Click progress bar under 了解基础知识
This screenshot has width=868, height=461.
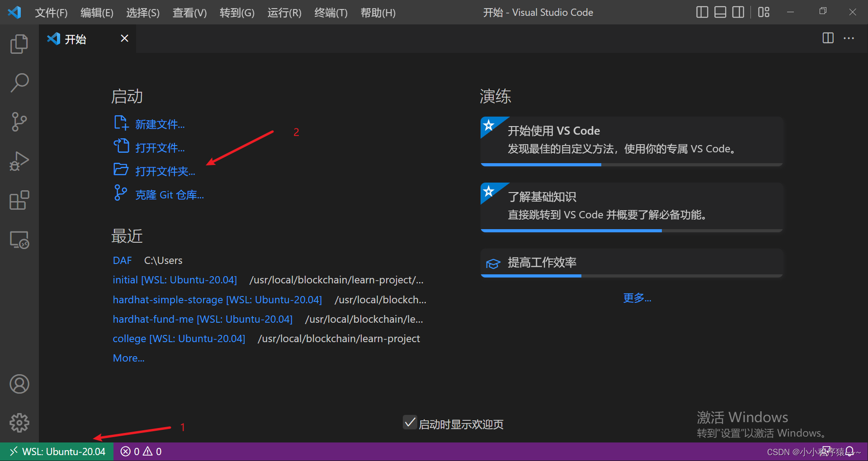tap(632, 230)
